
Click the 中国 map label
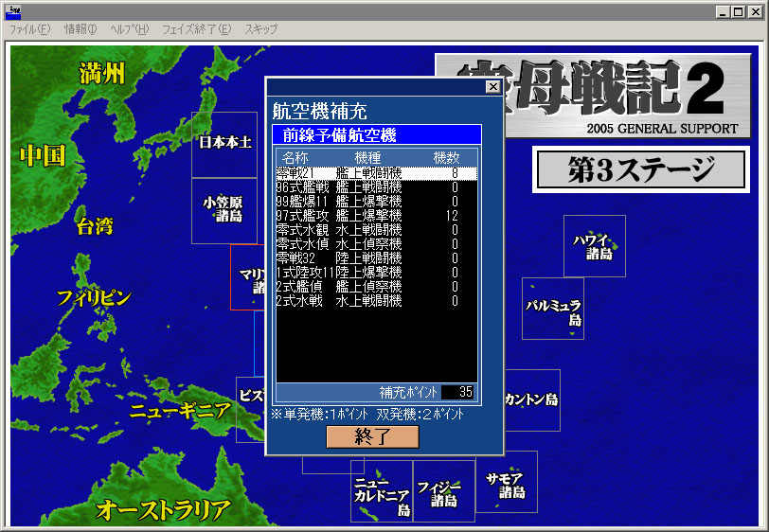pos(44,156)
